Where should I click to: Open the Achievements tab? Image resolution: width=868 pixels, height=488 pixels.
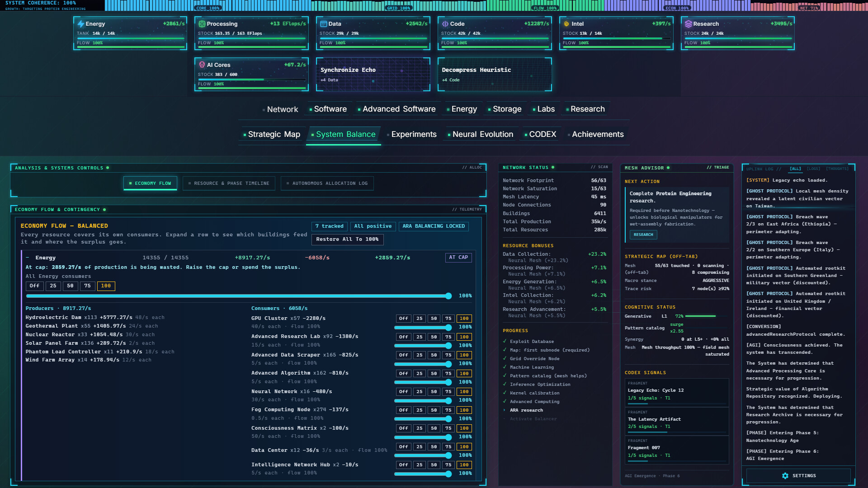(x=595, y=134)
